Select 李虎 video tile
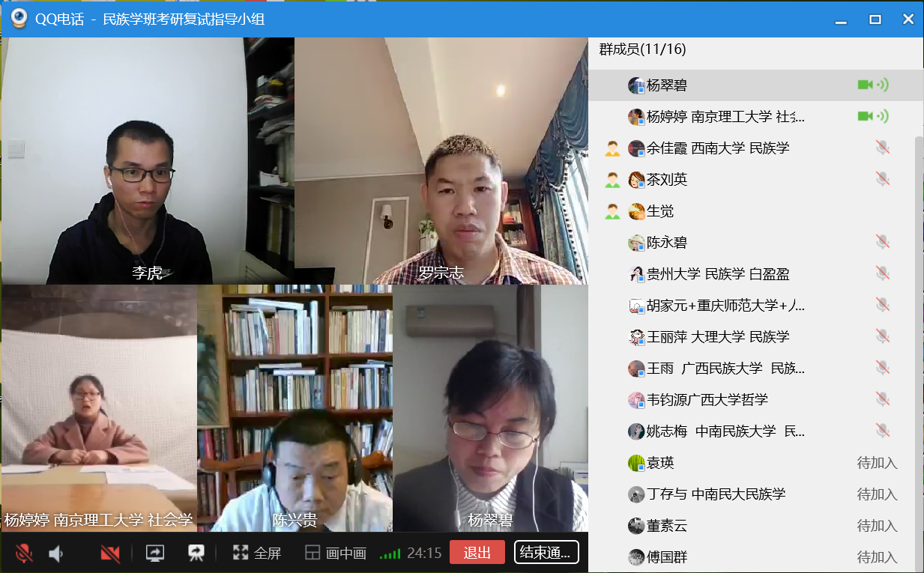Screen dimensions: 924x573 coord(148,161)
